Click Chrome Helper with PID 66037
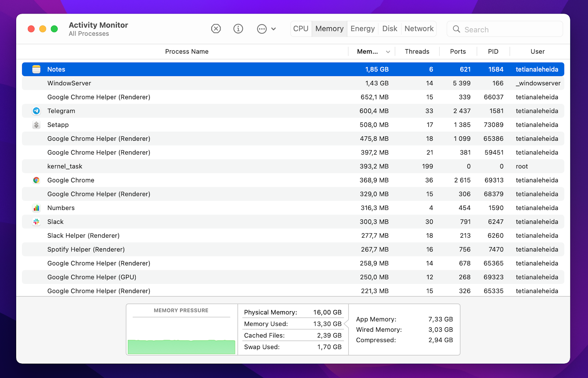 click(293, 97)
